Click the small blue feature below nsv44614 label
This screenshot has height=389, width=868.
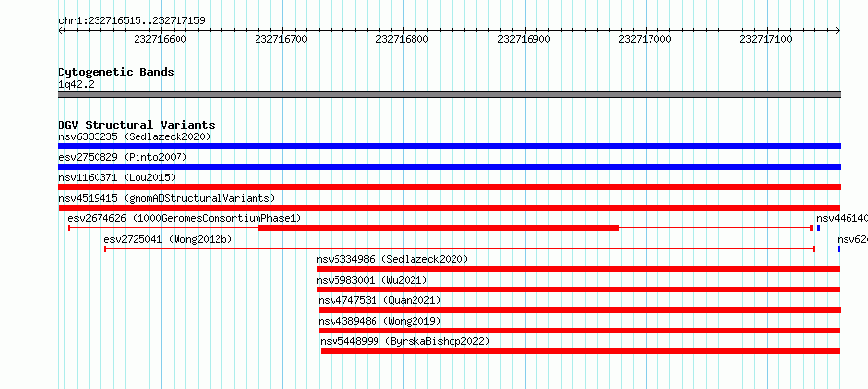click(818, 228)
